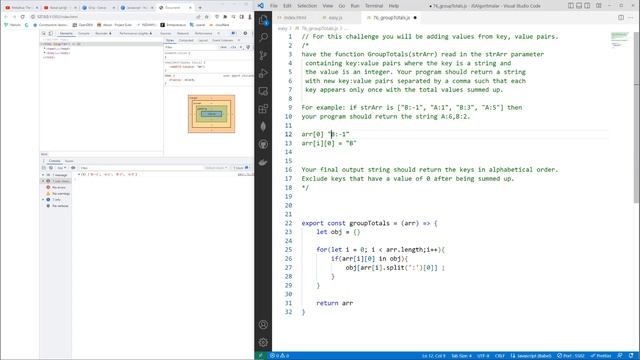The image size is (640, 360).
Task: Open the notifications bell in status bar
Action: click(631, 356)
